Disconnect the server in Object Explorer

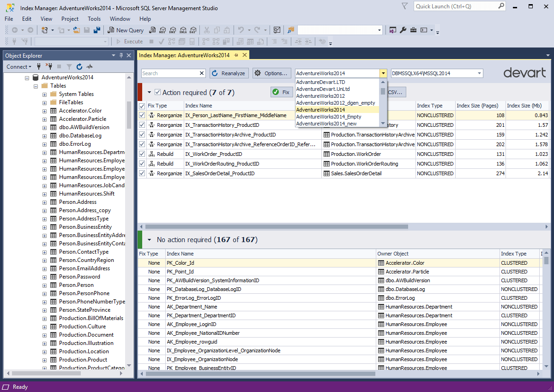click(49, 67)
